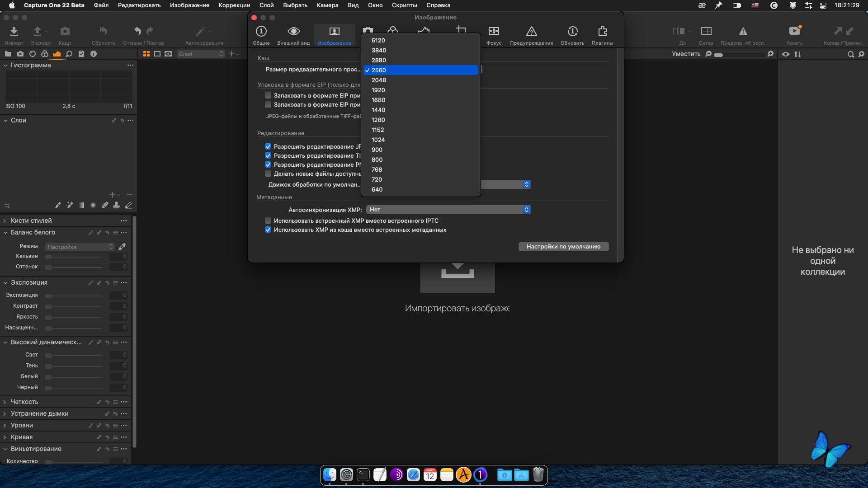The width and height of the screenshot is (868, 488).
Task: Pick the white balance eyedropper tool
Action: [x=122, y=247]
